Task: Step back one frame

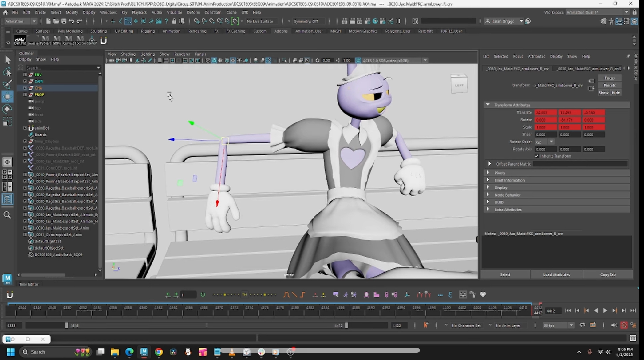Action: pos(577,311)
